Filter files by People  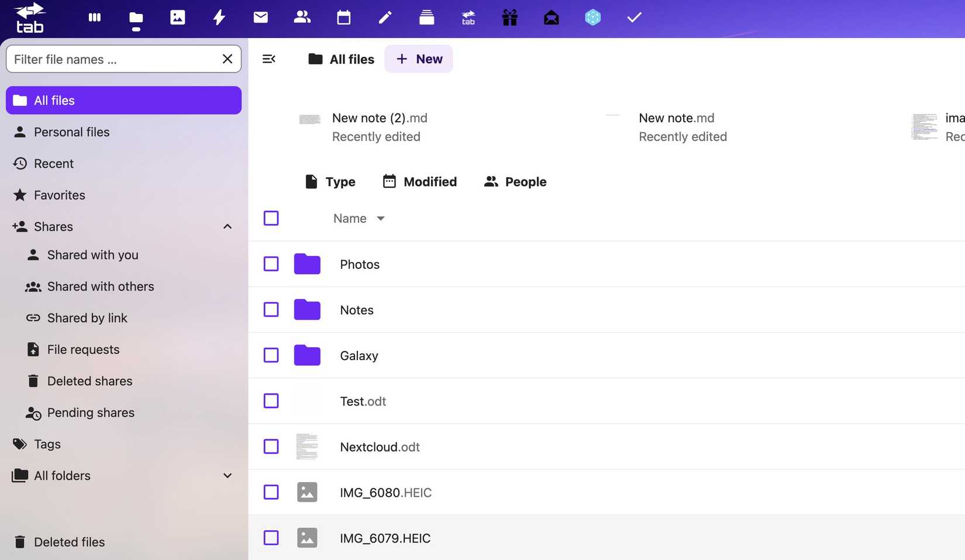(514, 181)
